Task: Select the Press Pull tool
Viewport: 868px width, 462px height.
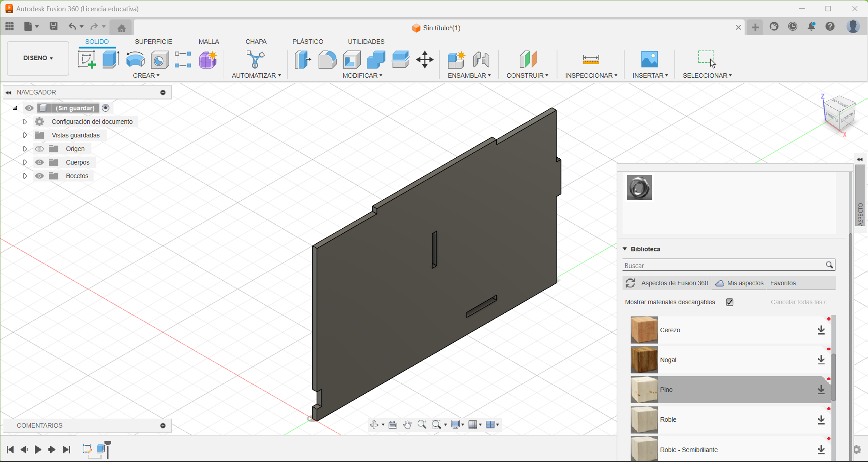Action: pos(303,60)
